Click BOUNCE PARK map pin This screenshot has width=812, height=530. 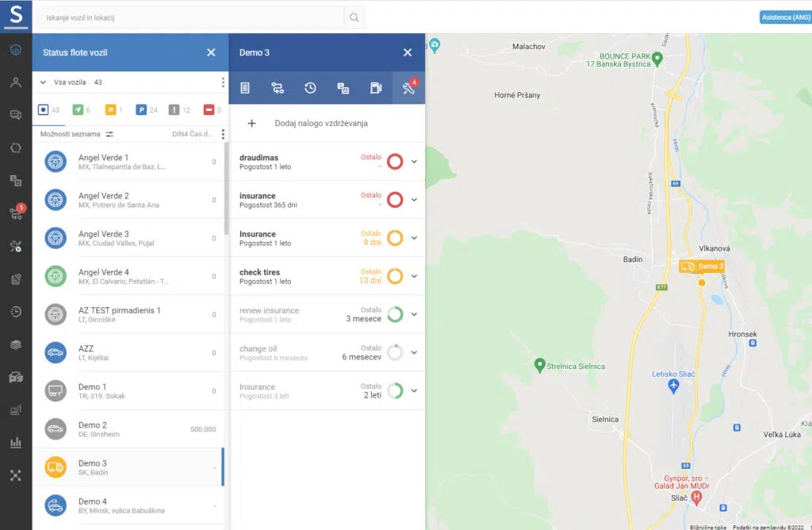point(657,59)
